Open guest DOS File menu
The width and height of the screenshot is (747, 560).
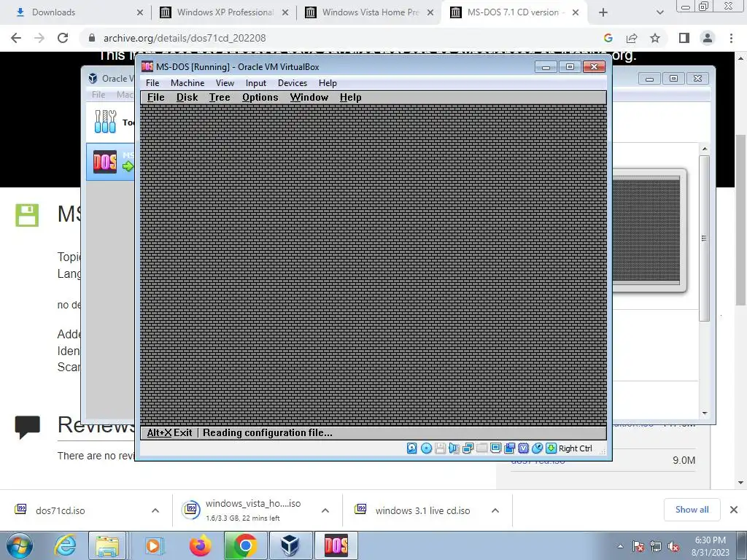156,98
